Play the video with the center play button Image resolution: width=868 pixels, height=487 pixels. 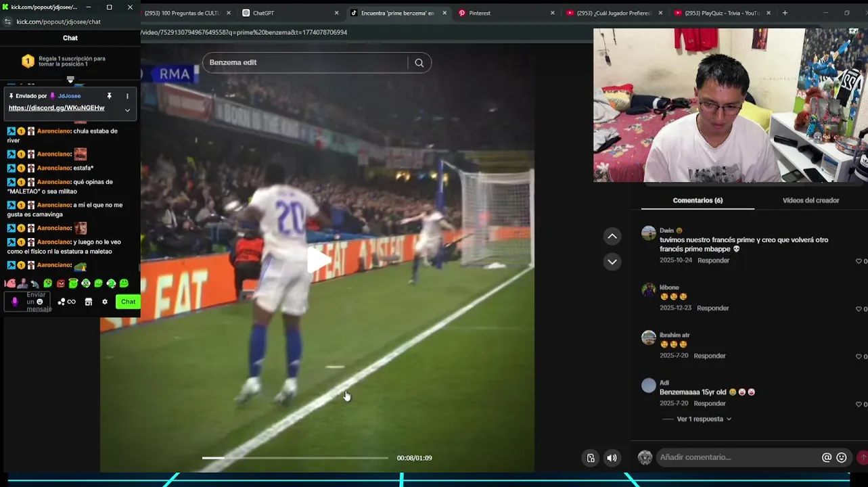tap(318, 260)
